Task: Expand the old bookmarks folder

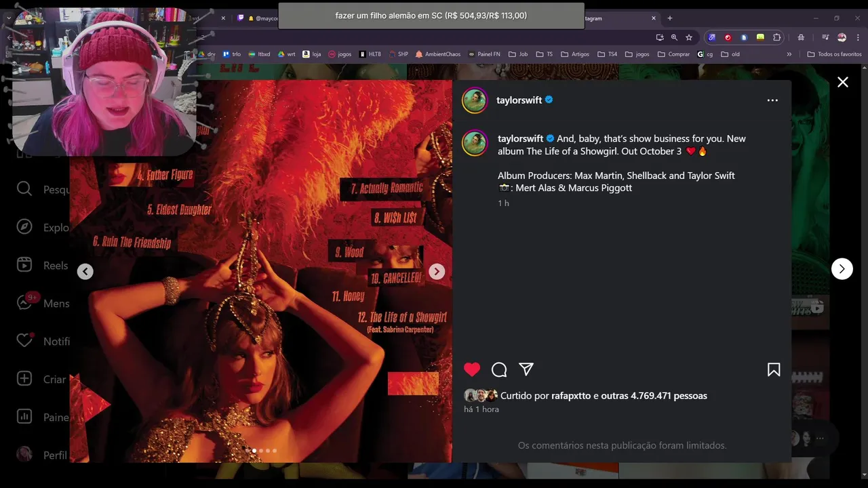Action: [730, 54]
